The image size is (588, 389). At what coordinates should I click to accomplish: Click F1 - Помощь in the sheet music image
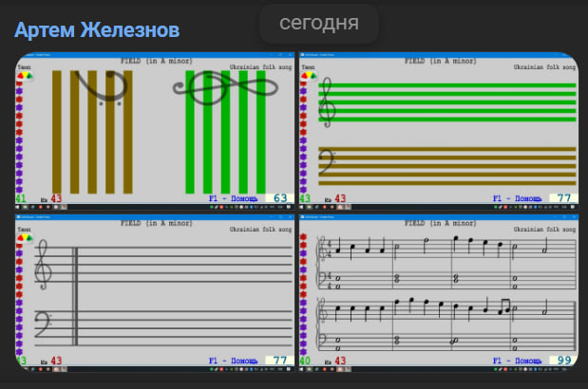[518, 361]
